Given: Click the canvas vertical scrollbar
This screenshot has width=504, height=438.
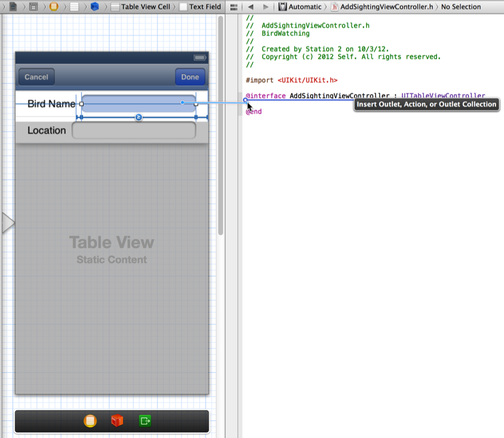Looking at the screenshot, I should 221,120.
